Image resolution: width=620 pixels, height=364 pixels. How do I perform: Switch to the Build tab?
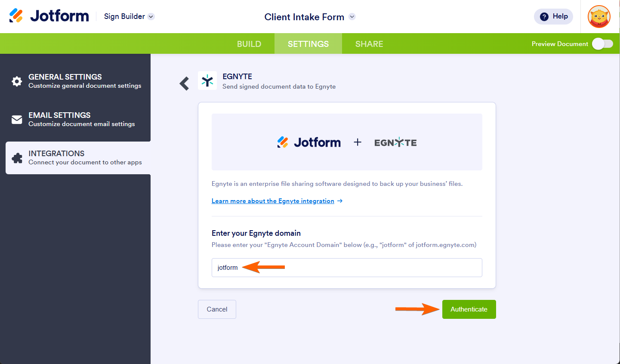tap(249, 44)
